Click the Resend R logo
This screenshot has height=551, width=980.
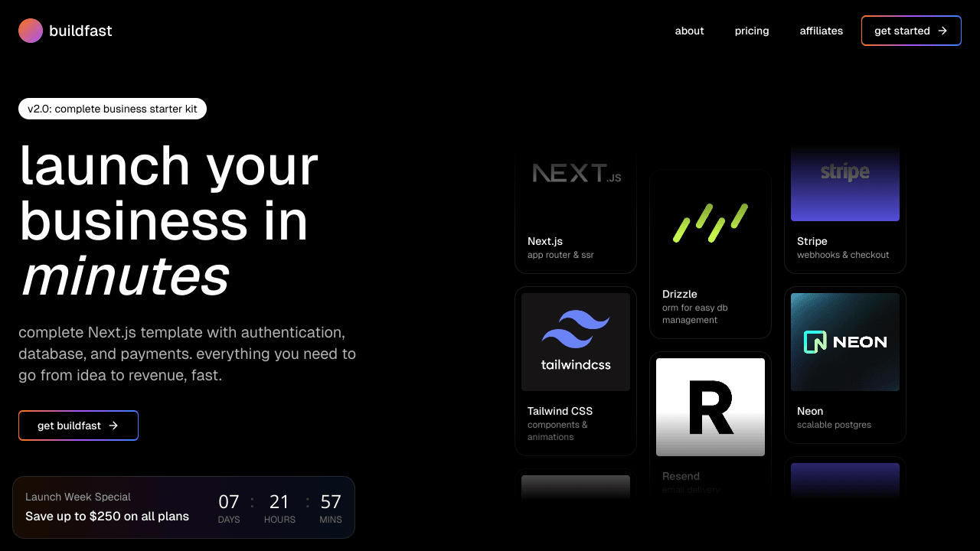[x=710, y=406]
